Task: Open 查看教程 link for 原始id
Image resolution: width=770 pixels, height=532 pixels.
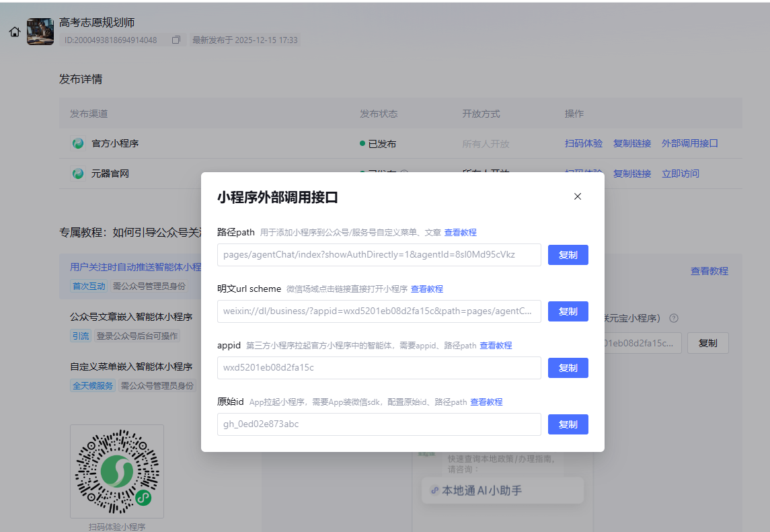Action: point(486,402)
